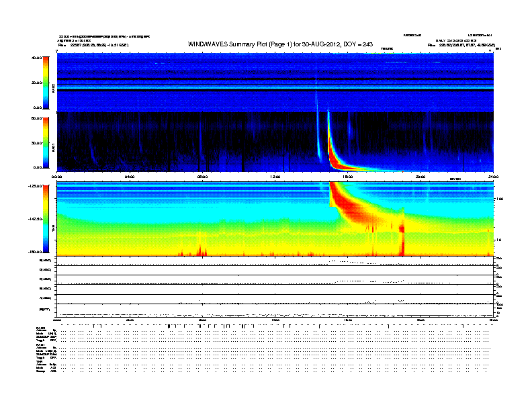Click the 16:00 tick label below RAD1 spectrogram
This screenshot has width=532, height=411.
pos(348,177)
